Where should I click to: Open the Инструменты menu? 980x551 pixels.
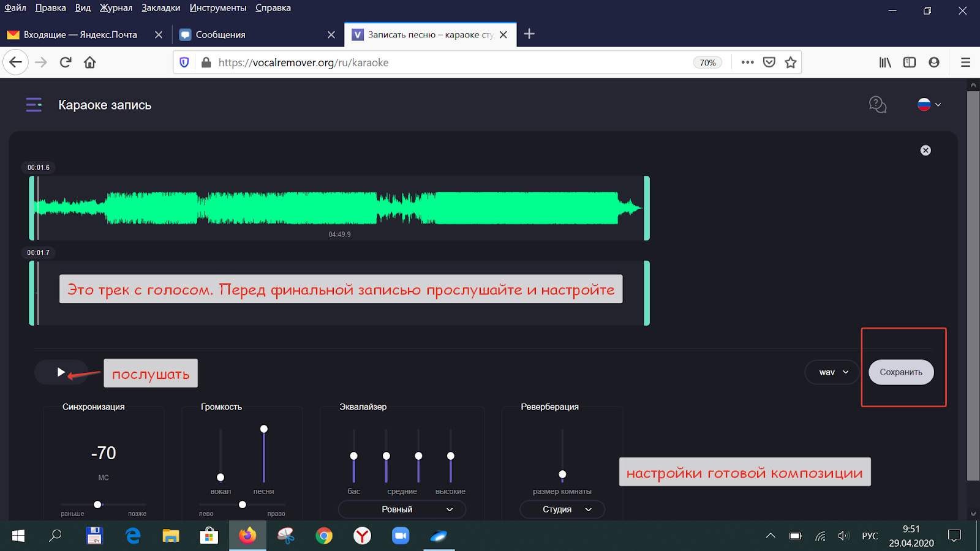pos(218,8)
